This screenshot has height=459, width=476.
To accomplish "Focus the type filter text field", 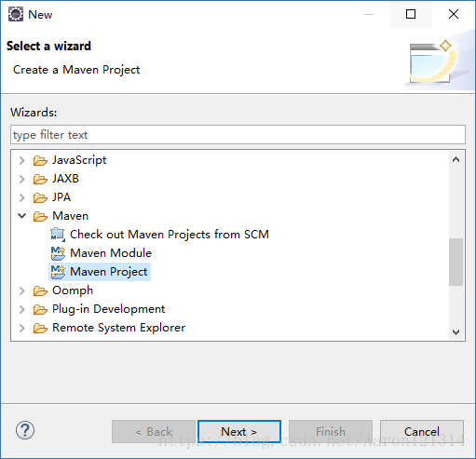I will 238,135.
